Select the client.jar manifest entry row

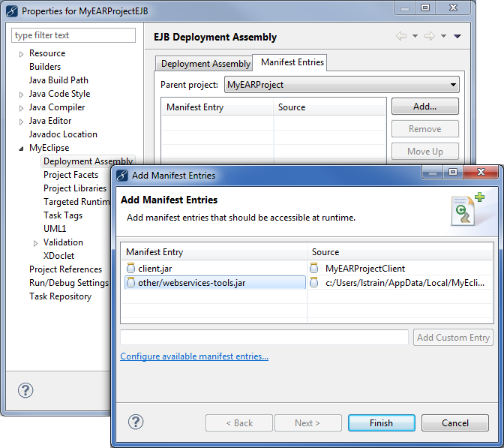(214, 268)
